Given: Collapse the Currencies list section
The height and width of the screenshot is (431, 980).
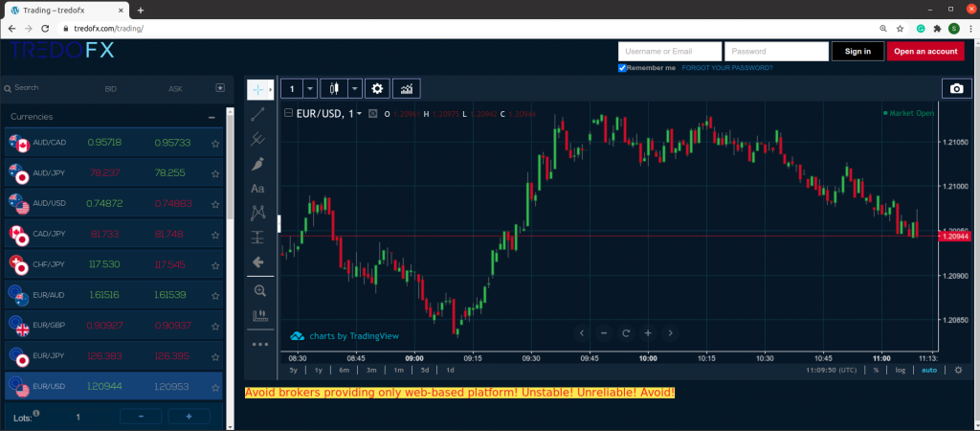Looking at the screenshot, I should 212,117.
